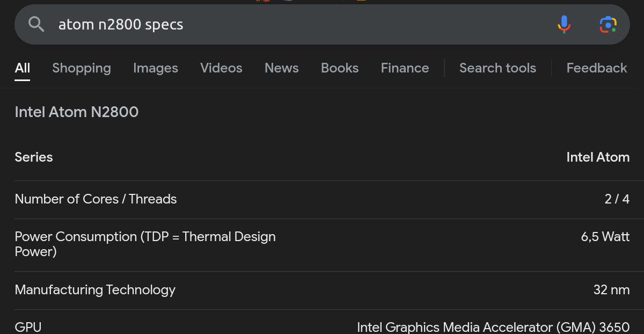Viewport: 644px width, 334px height.
Task: Click the Power Consumption TDP label
Action: [145, 244]
